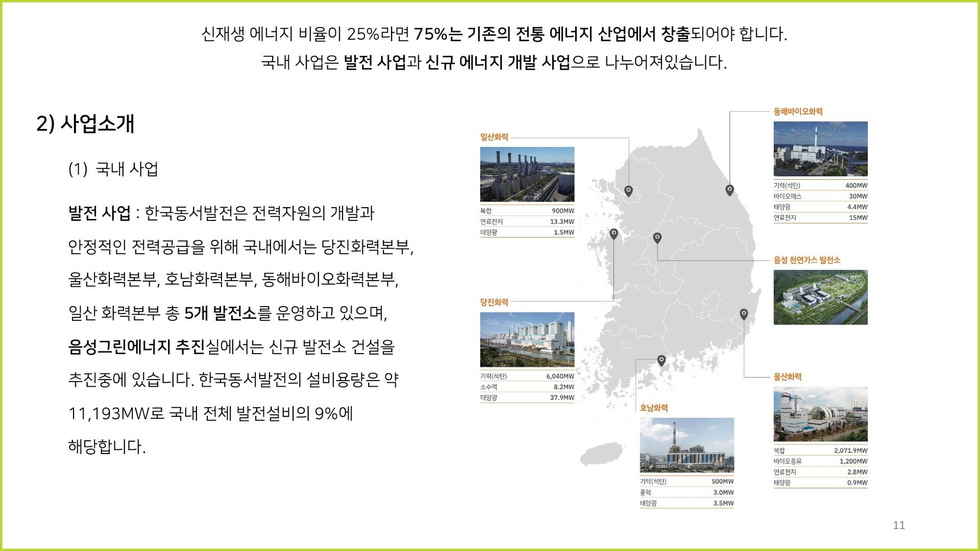
Task: Click the bold 신규 에너지 개발 사업 text
Action: [498, 62]
